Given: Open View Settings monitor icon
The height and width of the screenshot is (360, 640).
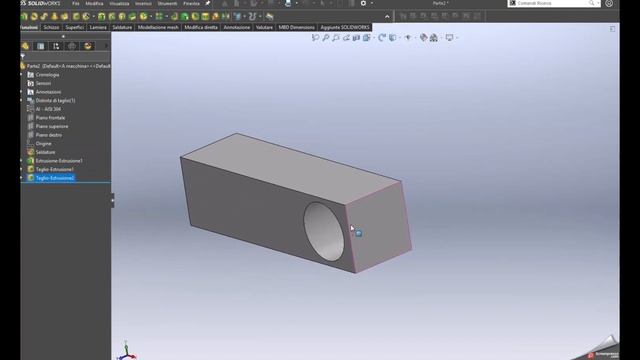Looking at the screenshot, I should click(449, 38).
